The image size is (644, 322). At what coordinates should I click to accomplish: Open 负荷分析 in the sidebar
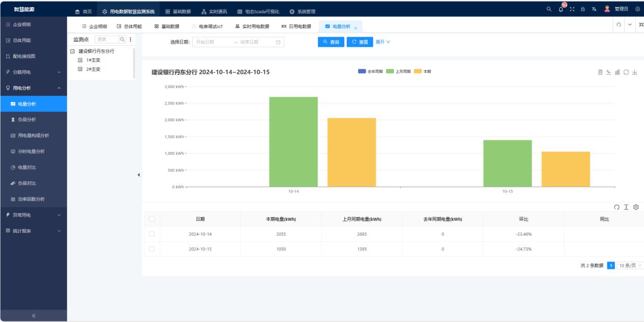point(34,120)
